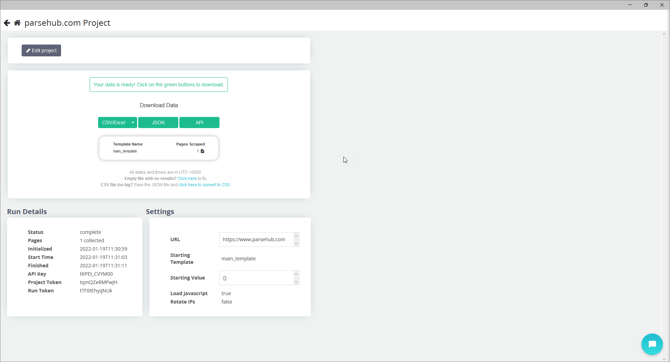
Task: Select the Project Token value
Action: [x=98, y=282]
